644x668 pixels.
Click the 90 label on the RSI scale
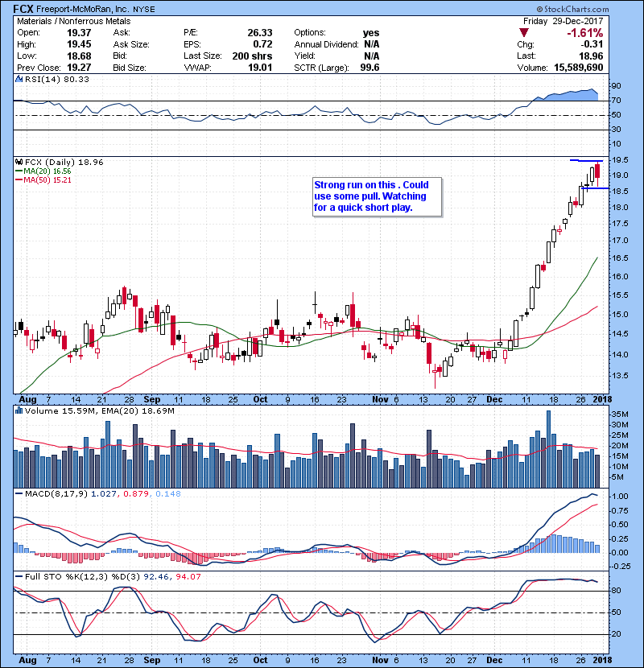tap(617, 85)
